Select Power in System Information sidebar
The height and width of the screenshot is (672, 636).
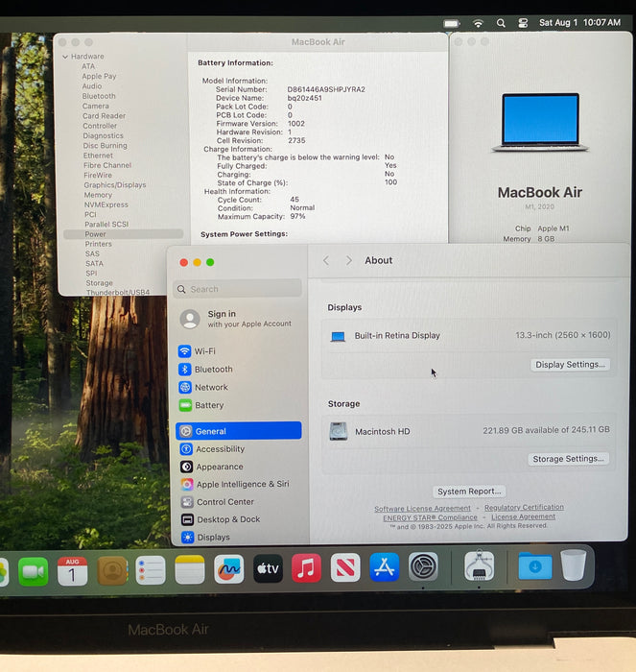click(x=124, y=234)
